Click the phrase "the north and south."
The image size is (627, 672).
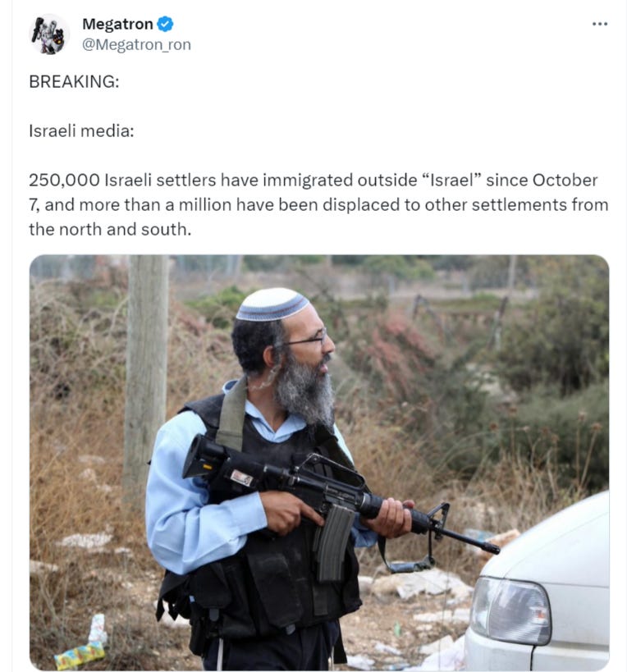pos(110,229)
